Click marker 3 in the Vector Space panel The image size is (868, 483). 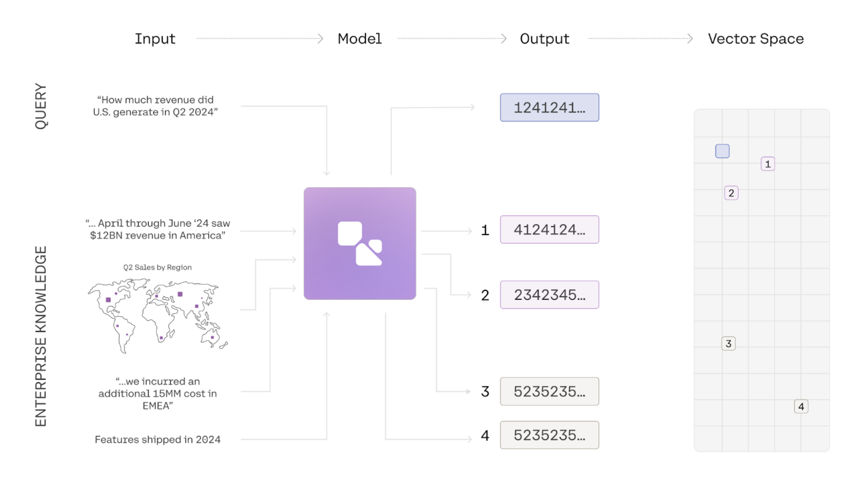click(728, 343)
